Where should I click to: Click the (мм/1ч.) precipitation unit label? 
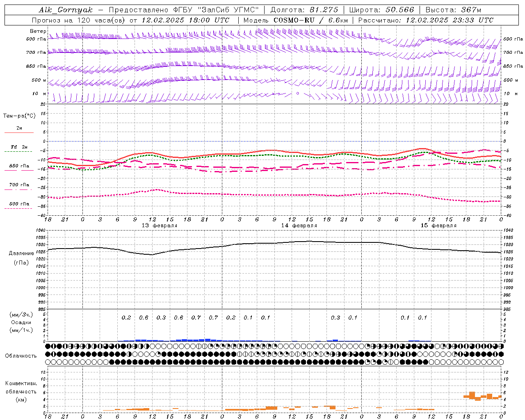pos(21,330)
